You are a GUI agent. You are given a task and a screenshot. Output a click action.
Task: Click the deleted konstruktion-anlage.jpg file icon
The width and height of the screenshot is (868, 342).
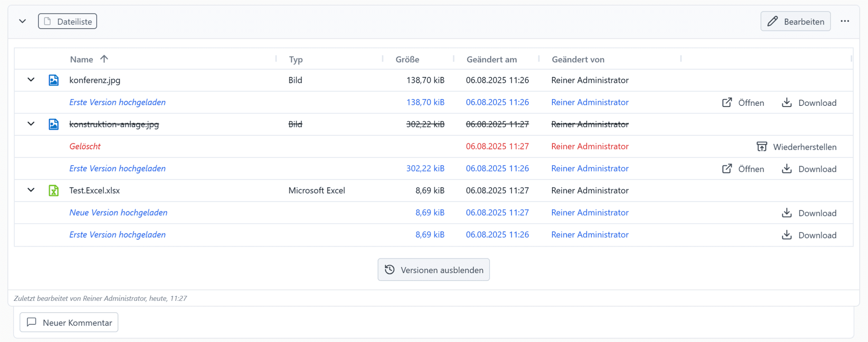click(x=53, y=124)
